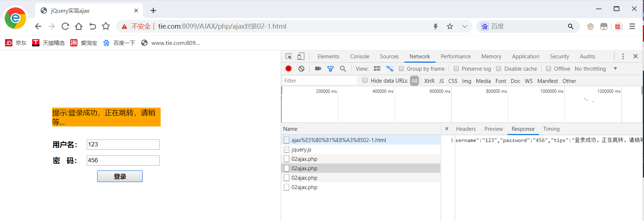
Task: Open the 京东 bookmark
Action: (16, 43)
